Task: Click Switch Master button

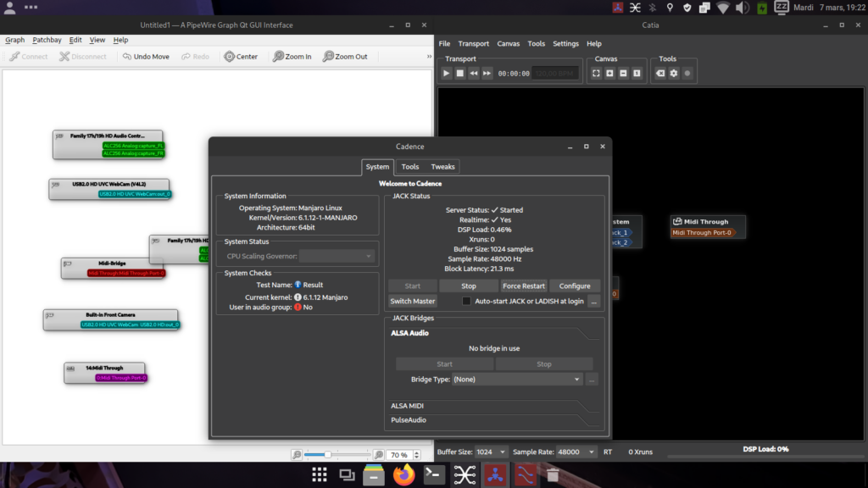Action: 413,301
